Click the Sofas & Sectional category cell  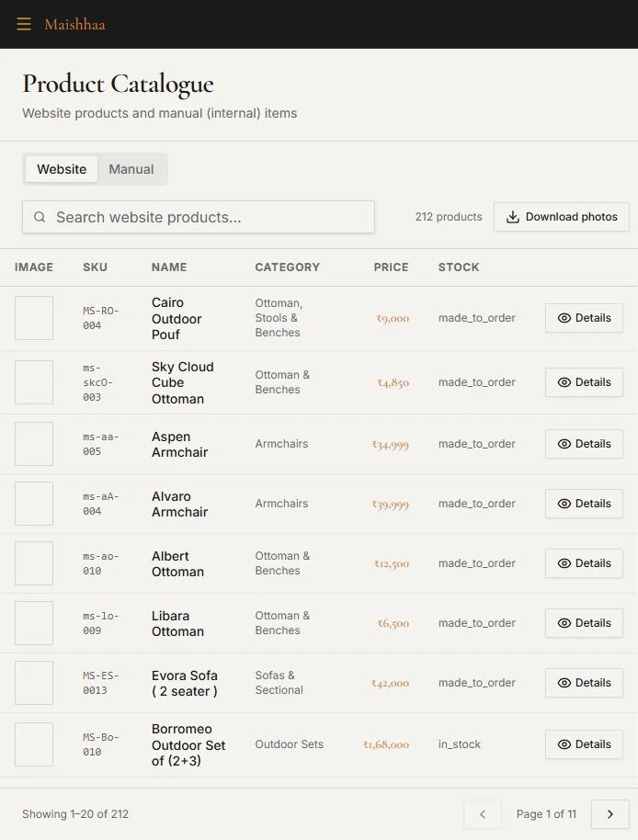(279, 683)
